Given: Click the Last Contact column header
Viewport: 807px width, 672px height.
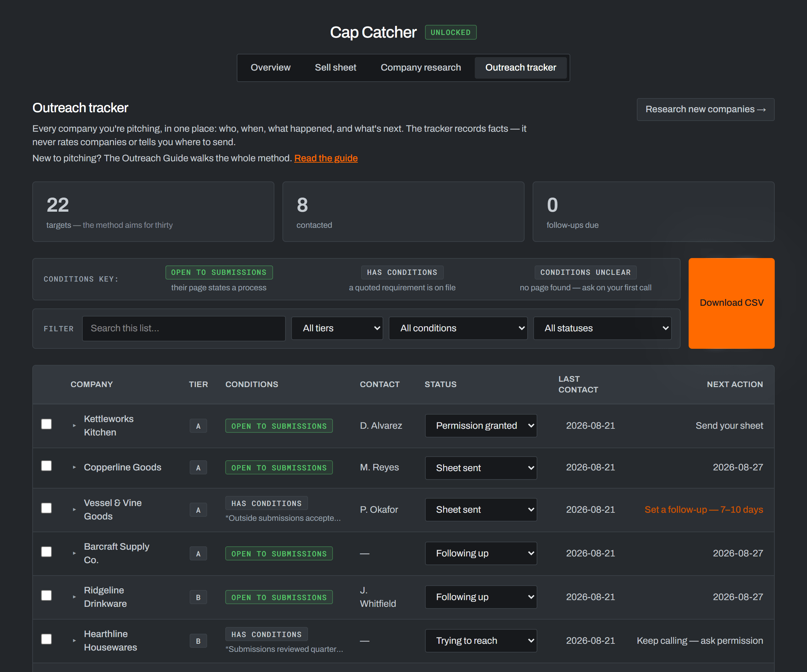Looking at the screenshot, I should coord(578,384).
